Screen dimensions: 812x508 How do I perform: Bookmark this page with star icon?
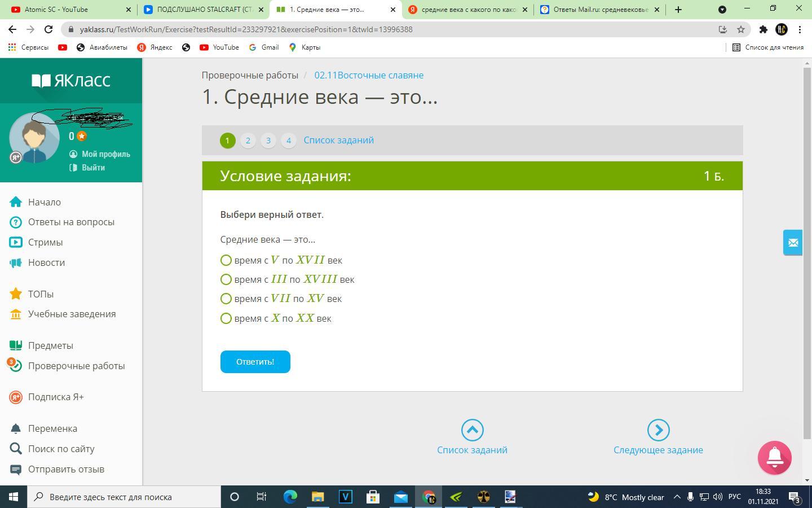pyautogui.click(x=741, y=29)
